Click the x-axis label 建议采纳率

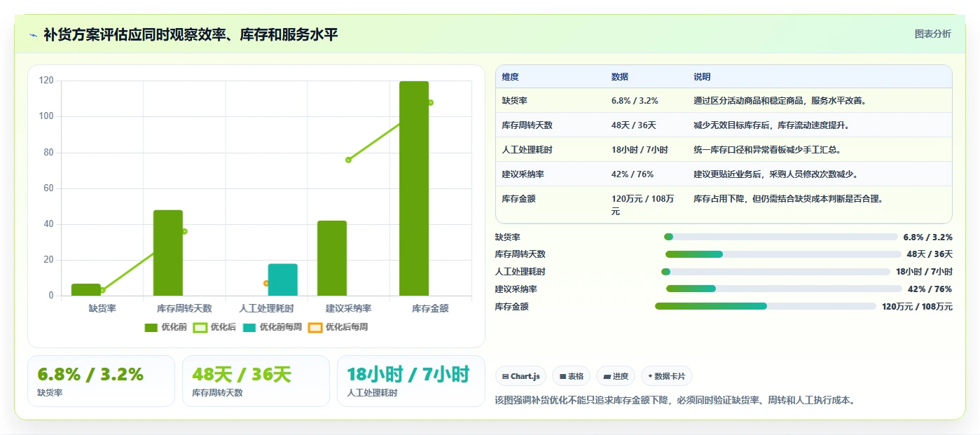pos(348,308)
